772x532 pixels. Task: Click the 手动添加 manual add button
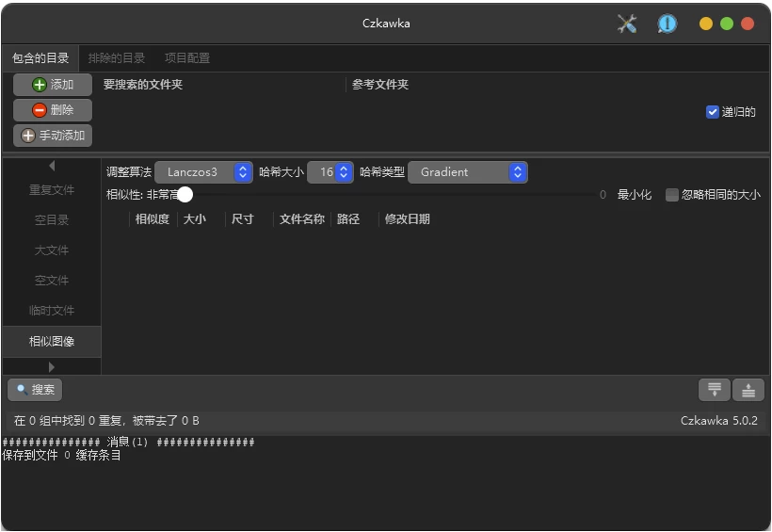53,136
